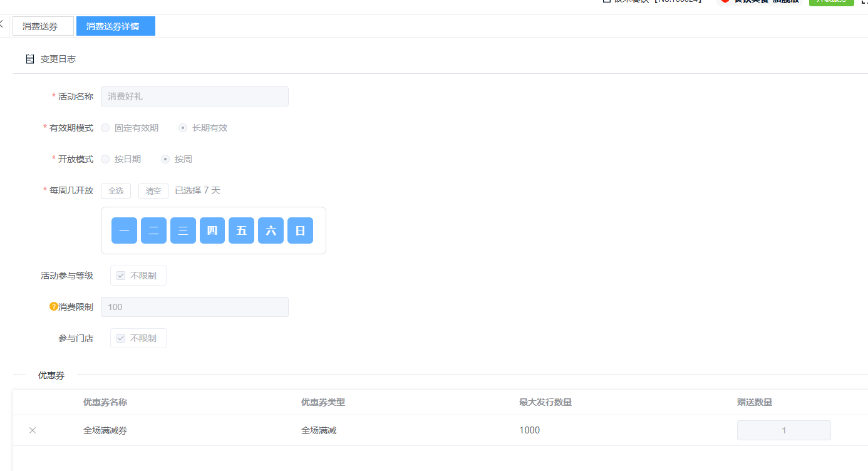
Task: Toggle Wednesday 三 weekday button
Action: coord(183,230)
